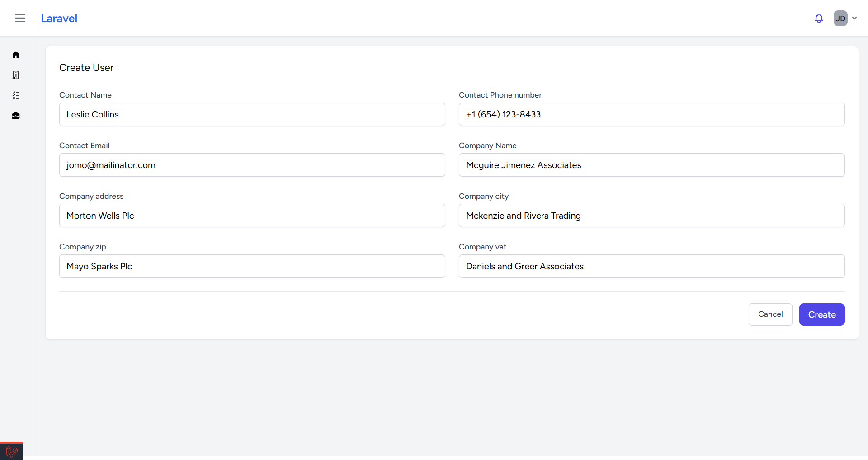Click the Contact Email label
Screen dimensions: 868x460
point(85,146)
